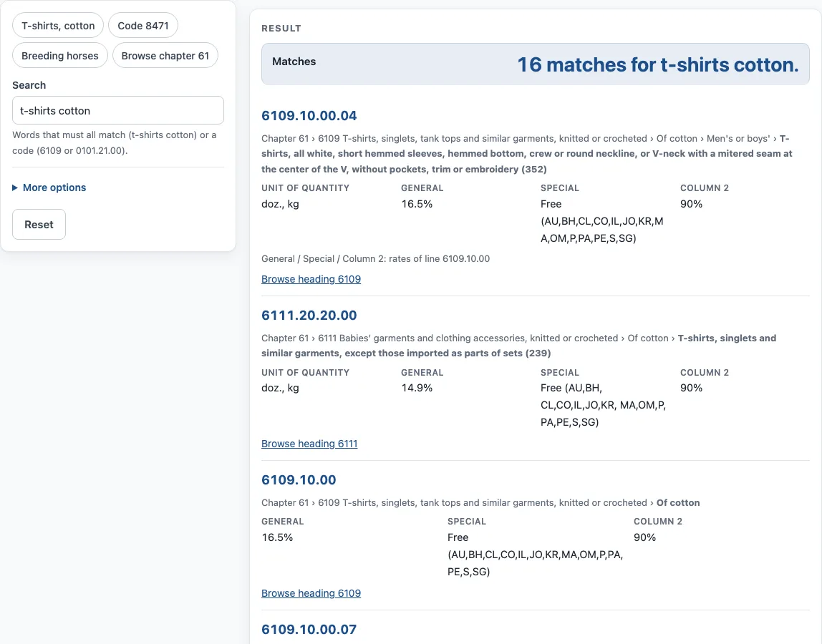The image size is (822, 644).
Task: Choose the 'Code 8471' example chip
Action: [x=143, y=26]
